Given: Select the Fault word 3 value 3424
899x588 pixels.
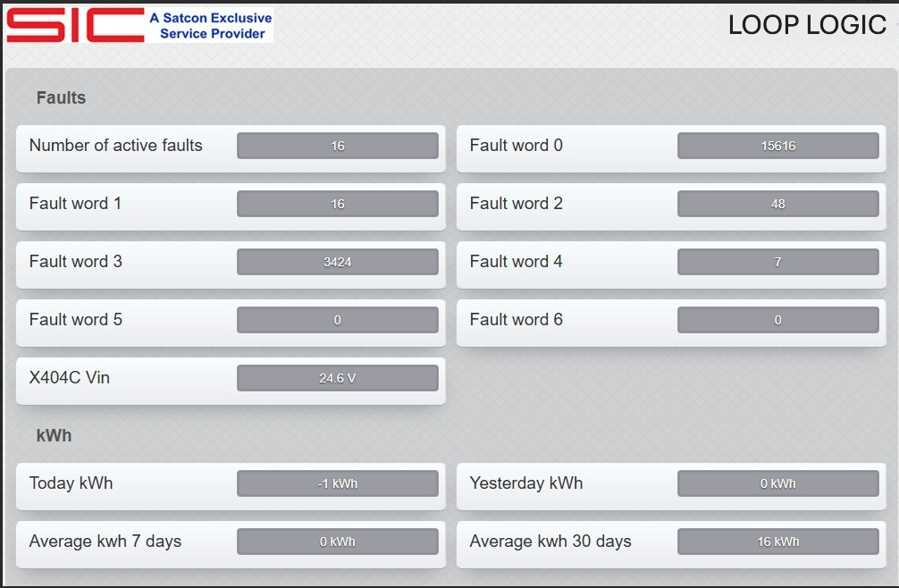Looking at the screenshot, I should pyautogui.click(x=338, y=262).
